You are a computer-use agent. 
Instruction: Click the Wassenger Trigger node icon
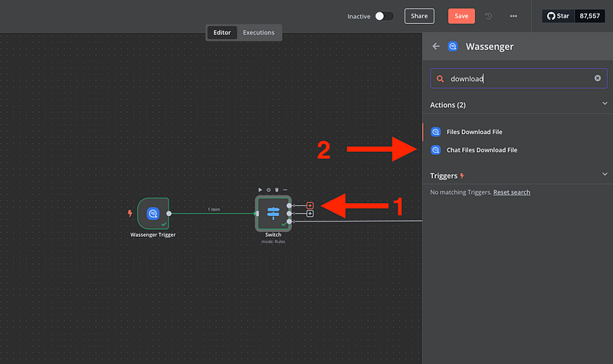pyautogui.click(x=152, y=213)
